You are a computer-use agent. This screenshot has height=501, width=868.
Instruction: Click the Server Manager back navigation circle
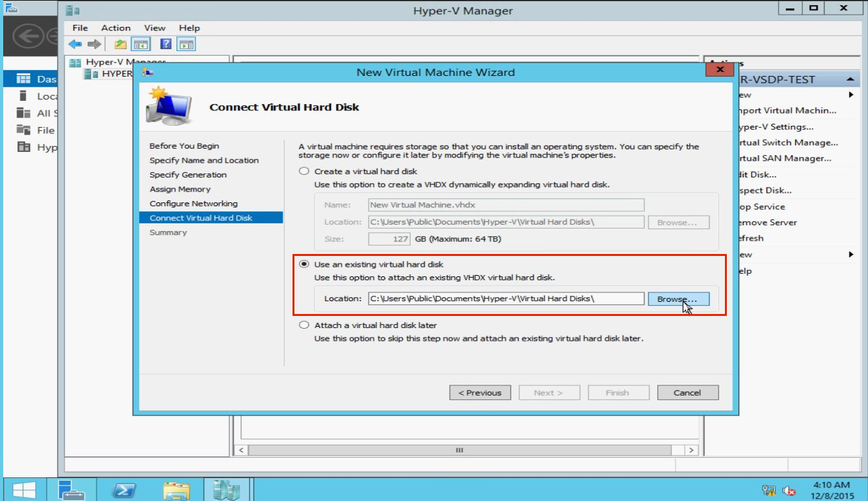(x=28, y=36)
